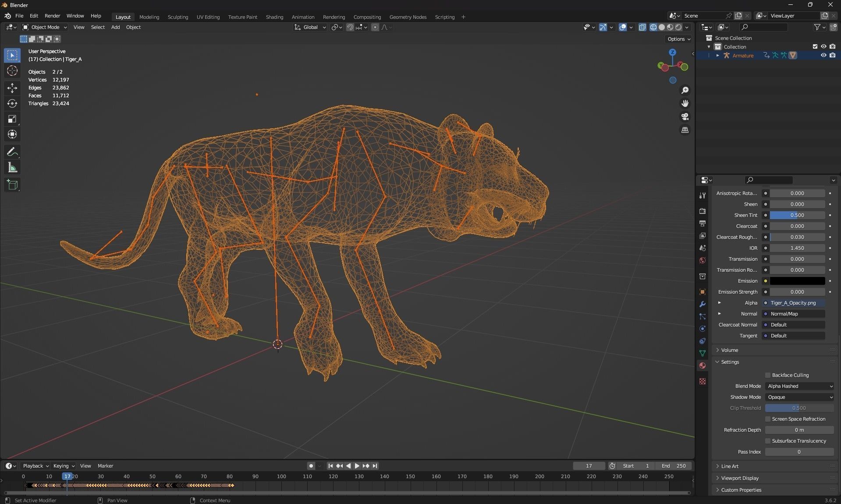Open the File menu

pyautogui.click(x=19, y=16)
